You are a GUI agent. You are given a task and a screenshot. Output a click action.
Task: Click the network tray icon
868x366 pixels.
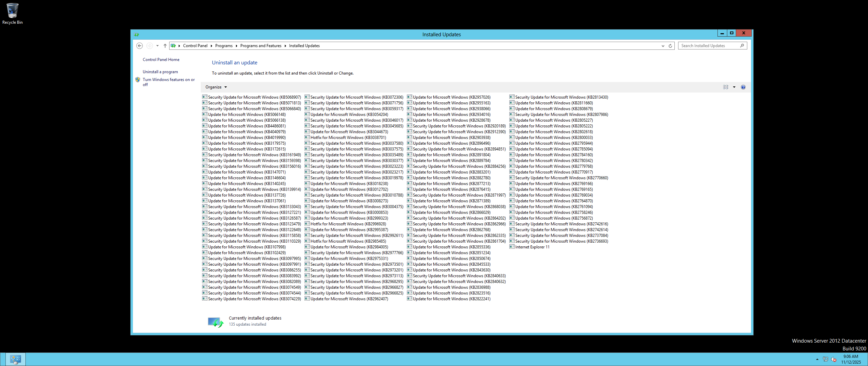click(826, 359)
